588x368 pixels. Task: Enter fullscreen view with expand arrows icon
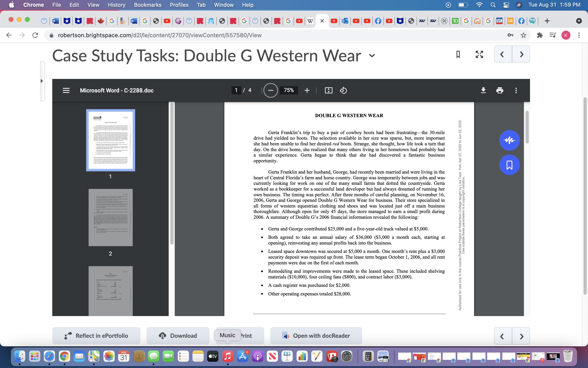[x=479, y=54]
